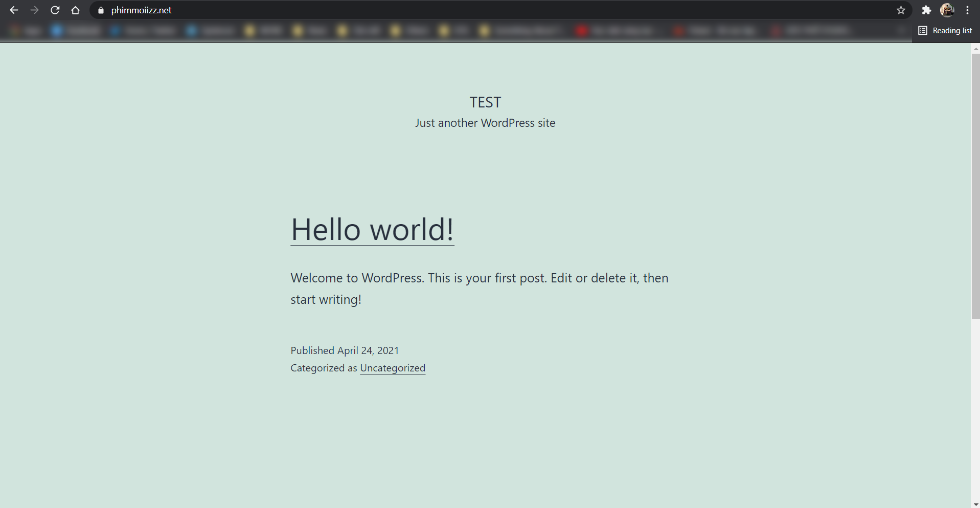Click the browser forward arrow
The height and width of the screenshot is (508, 980).
point(34,10)
